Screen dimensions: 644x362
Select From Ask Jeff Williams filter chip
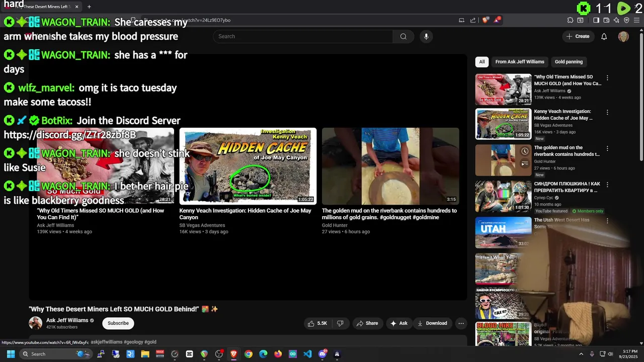point(520,62)
